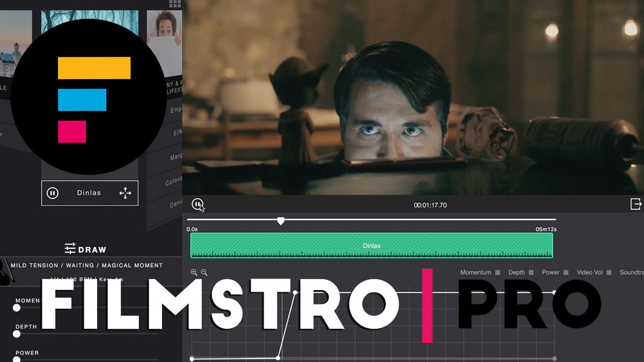Image resolution: width=644 pixels, height=362 pixels.
Task: Open the grid view icon above thumbnails
Action: pos(174,4)
